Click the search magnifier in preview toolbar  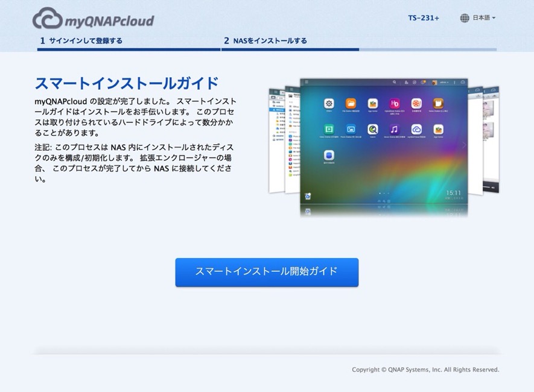(x=395, y=82)
